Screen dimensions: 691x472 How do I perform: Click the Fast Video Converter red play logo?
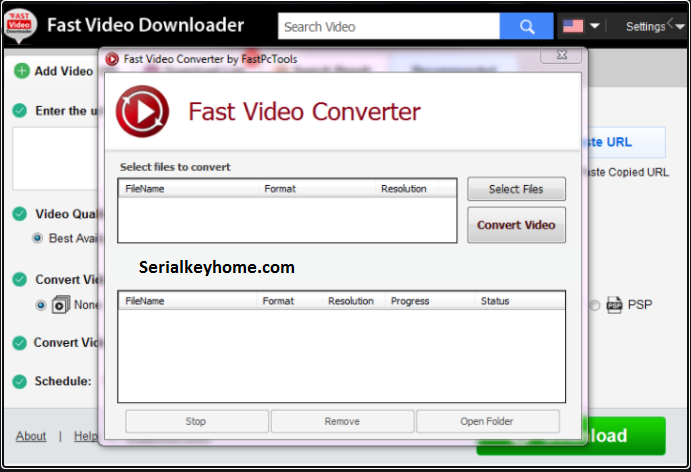coord(142,111)
